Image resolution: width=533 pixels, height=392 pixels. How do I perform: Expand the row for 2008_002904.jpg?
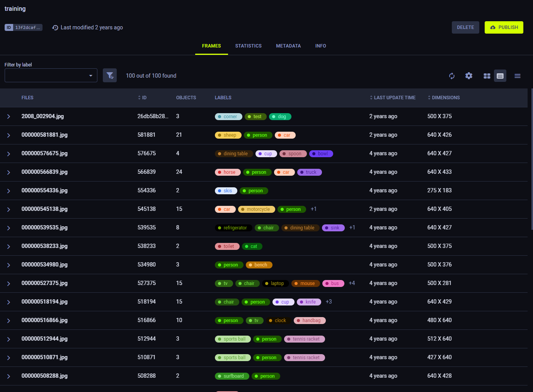[x=9, y=116]
